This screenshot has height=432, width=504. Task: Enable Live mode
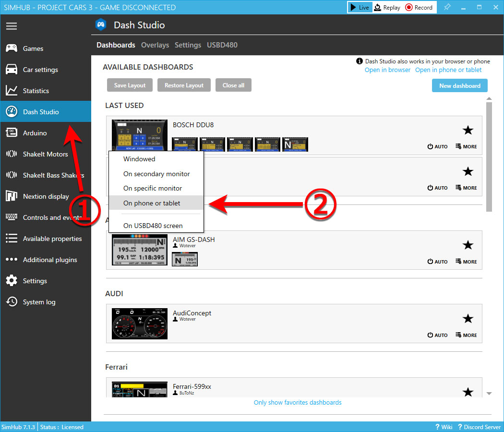(x=360, y=7)
